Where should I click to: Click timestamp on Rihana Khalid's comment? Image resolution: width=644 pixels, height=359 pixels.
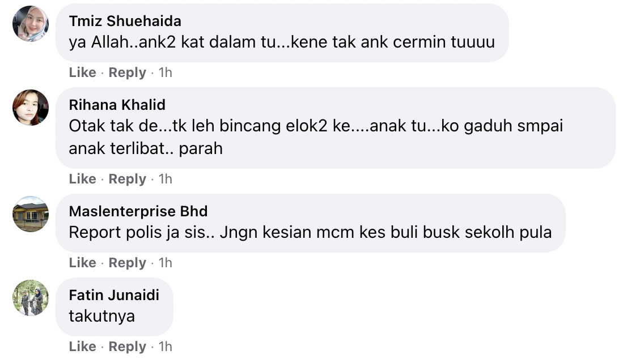click(165, 179)
